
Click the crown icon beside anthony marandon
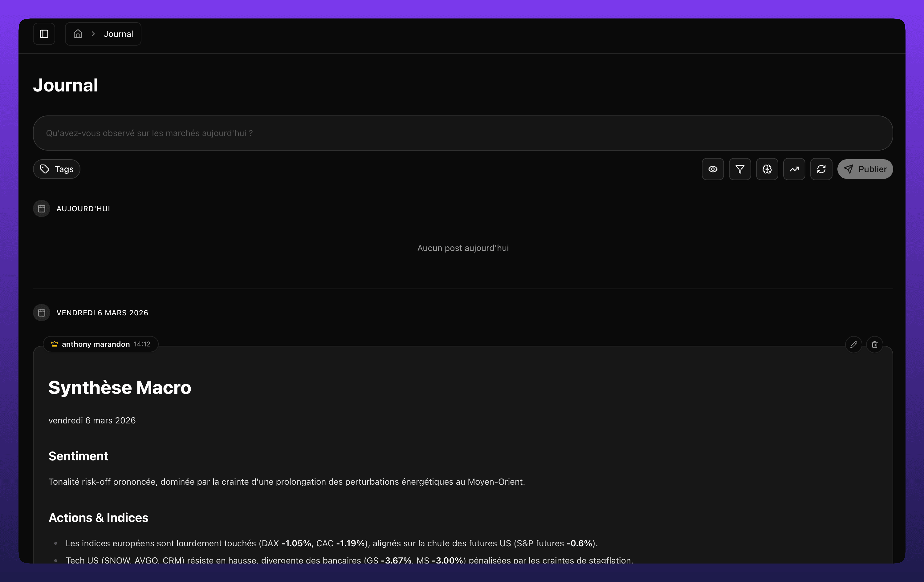[x=55, y=344]
